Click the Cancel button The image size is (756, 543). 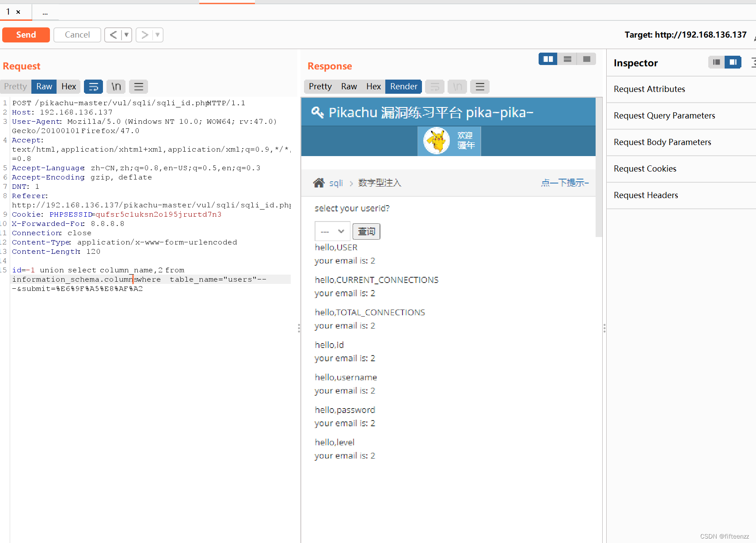point(77,35)
